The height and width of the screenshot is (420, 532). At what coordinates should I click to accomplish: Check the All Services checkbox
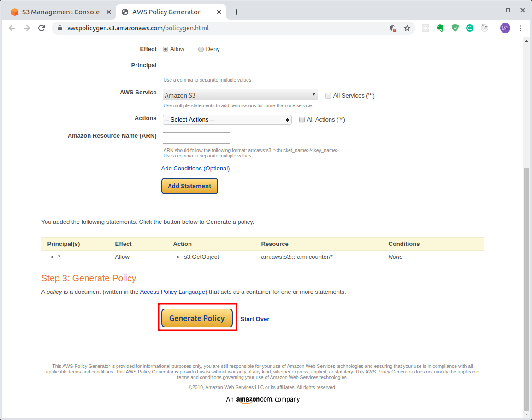[x=328, y=96]
